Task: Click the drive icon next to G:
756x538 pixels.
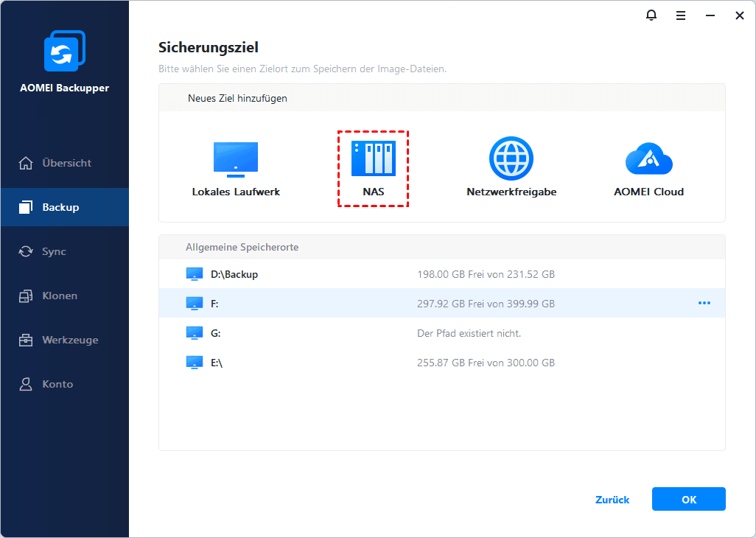Action: tap(195, 333)
